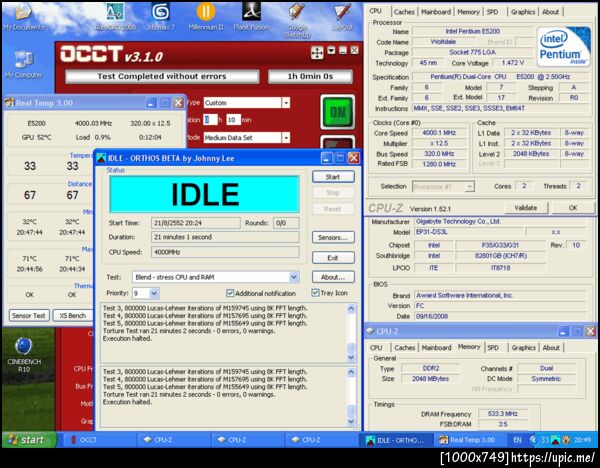Viewport: 600px width, 468px height.
Task: Click the EN language indicator in the tray
Action: pos(517,440)
